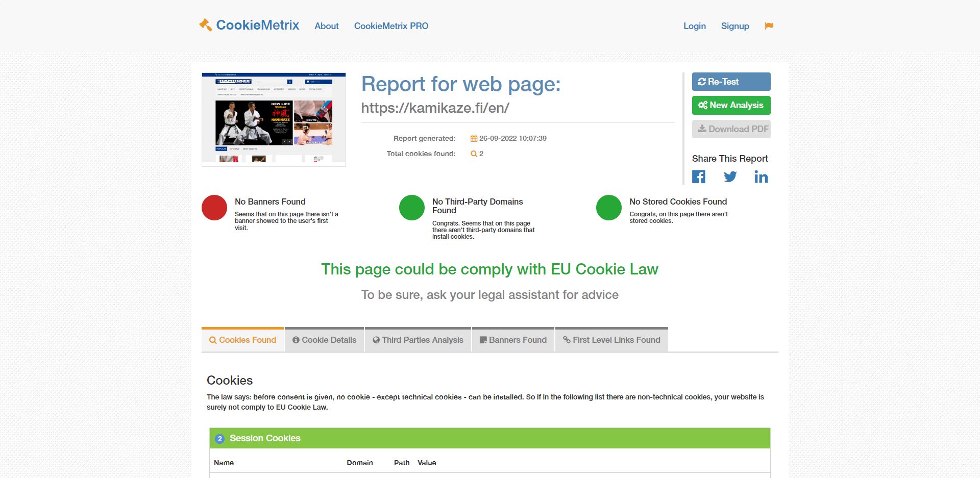The image size is (980, 478).
Task: Click the Domain column header
Action: (x=360, y=463)
